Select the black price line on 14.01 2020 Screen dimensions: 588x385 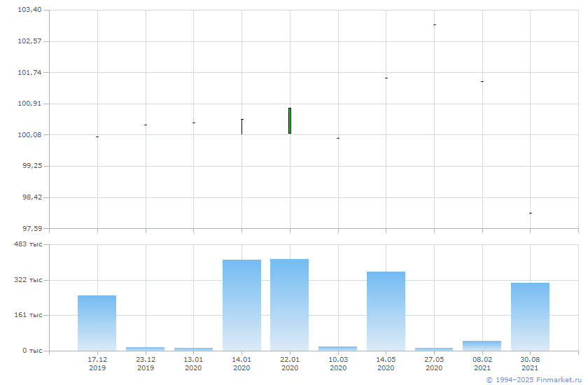coord(242,127)
